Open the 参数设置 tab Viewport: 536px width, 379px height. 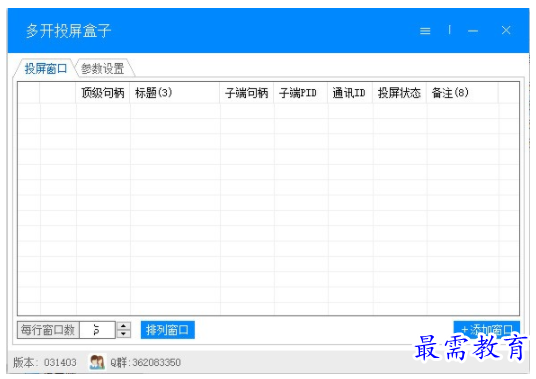pos(103,68)
